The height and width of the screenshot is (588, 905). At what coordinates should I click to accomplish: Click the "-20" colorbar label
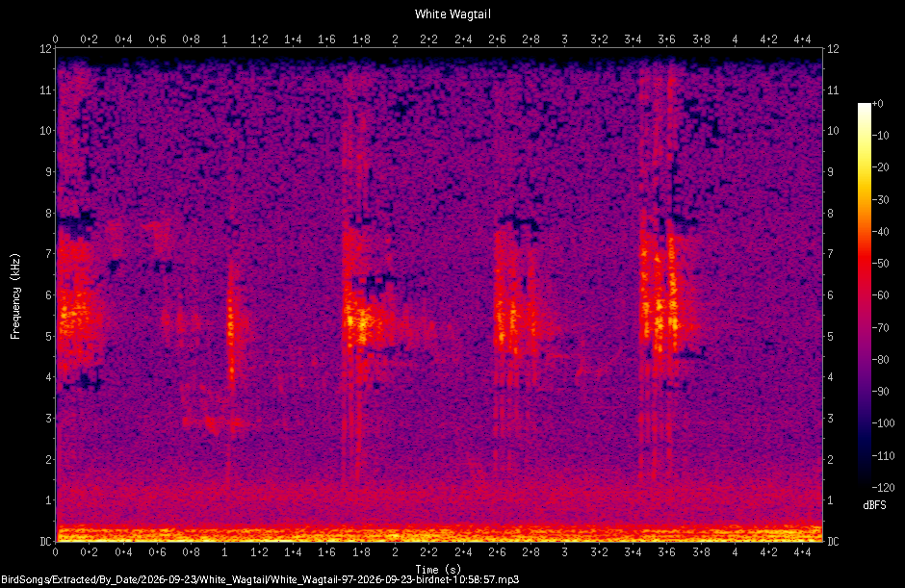880,167
